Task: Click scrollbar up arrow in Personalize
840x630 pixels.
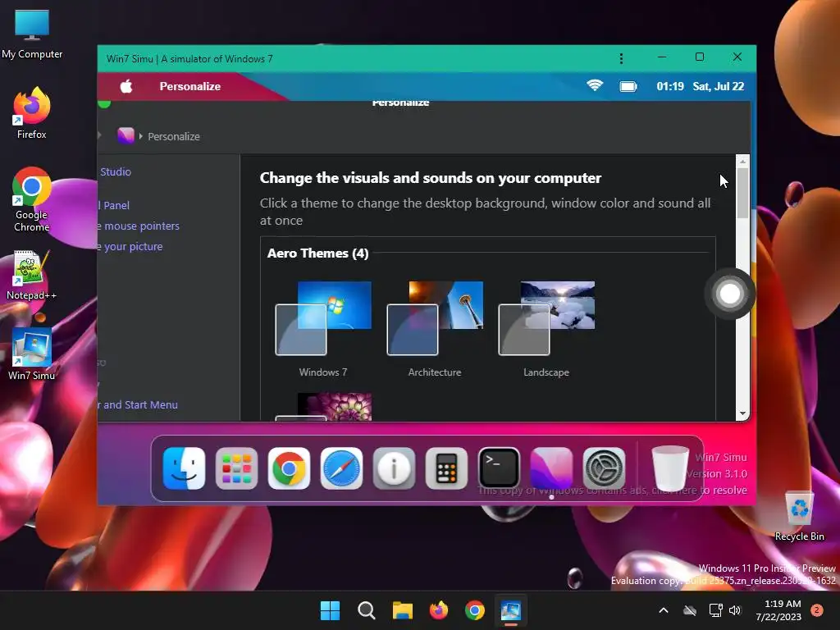Action: (x=742, y=162)
